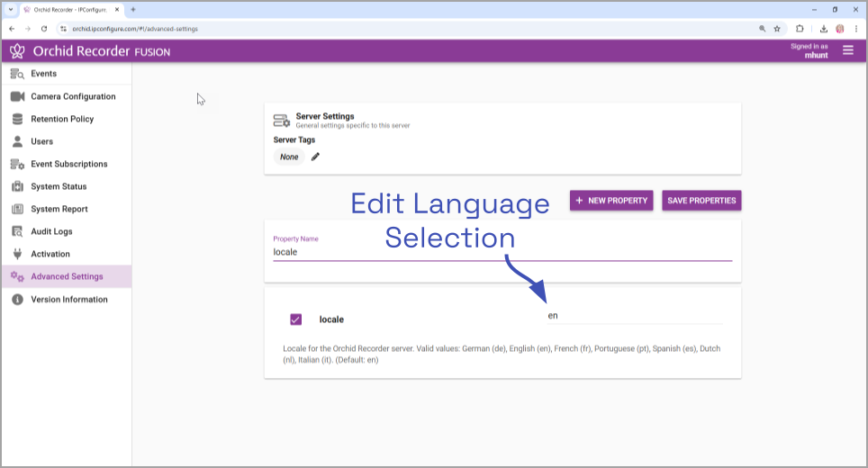Click the bold 'locale' property name
This screenshot has width=868, height=468.
tap(331, 319)
